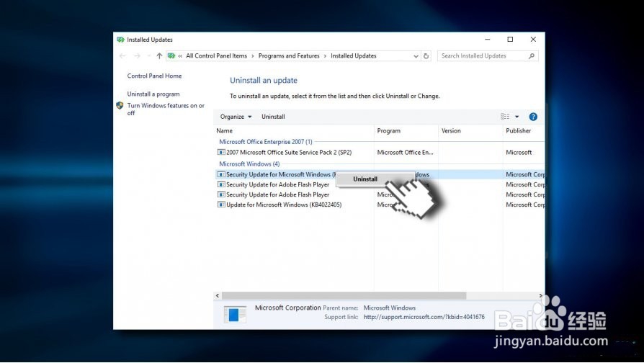The height and width of the screenshot is (363, 644).
Task: Open Control Panel Home link
Action: click(154, 76)
